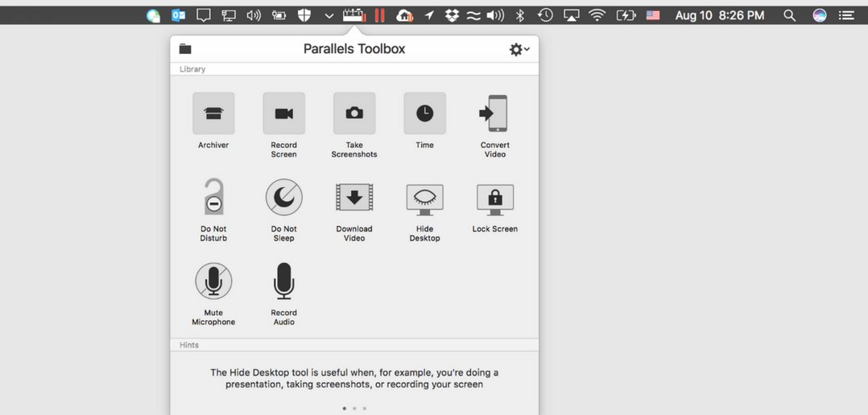This screenshot has height=415, width=868.
Task: Open the Take Screenshots tool
Action: pyautogui.click(x=354, y=113)
